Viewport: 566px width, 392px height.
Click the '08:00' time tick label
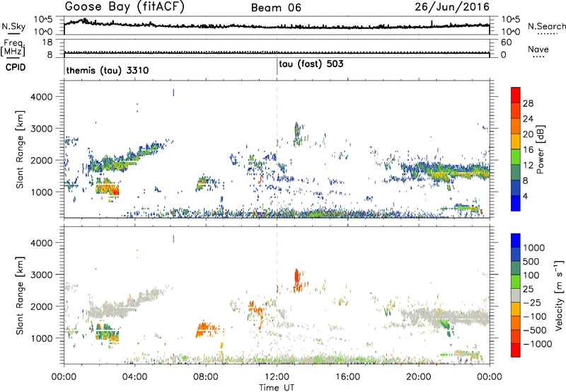click(206, 377)
